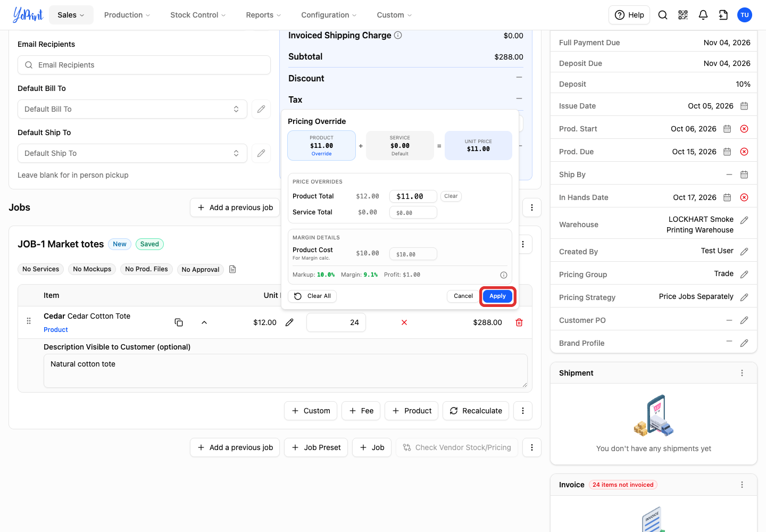
Task: Collapse the Cedar Cotton Tote row chevron
Action: (x=204, y=322)
